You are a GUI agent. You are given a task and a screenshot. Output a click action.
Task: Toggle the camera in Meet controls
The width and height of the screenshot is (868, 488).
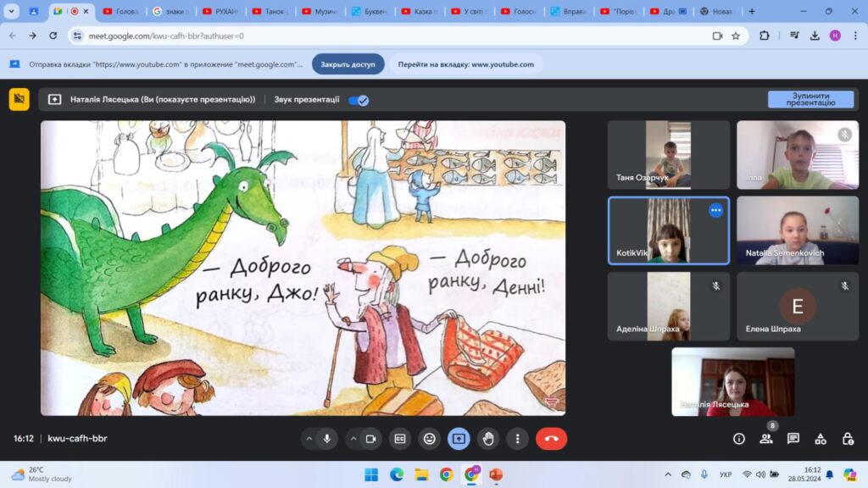(371, 439)
